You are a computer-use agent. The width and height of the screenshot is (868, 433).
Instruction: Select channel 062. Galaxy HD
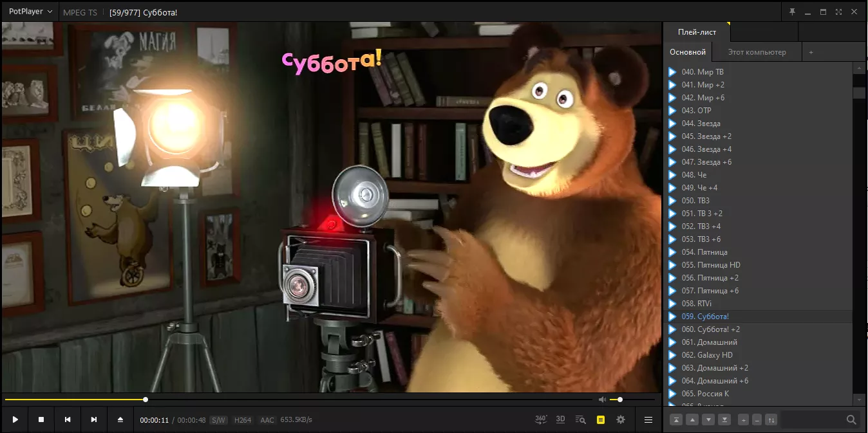coord(758,355)
